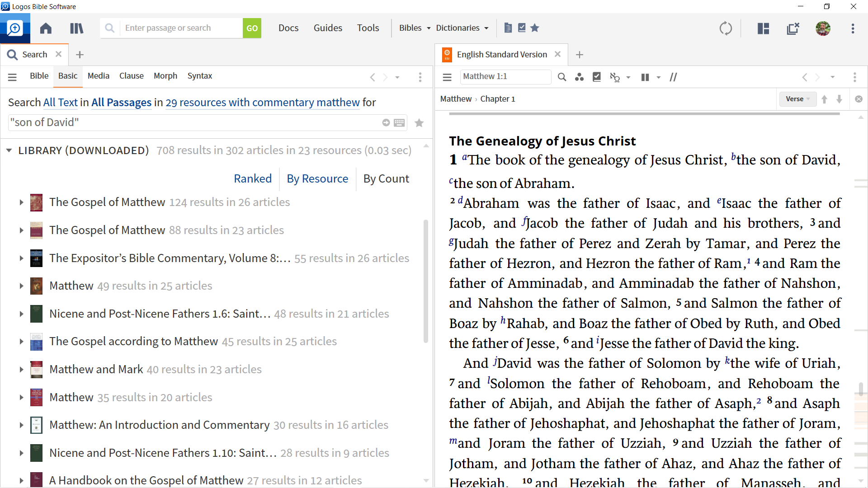Sort results By Count
Viewport: 868px width, 488px height.
coord(386,178)
